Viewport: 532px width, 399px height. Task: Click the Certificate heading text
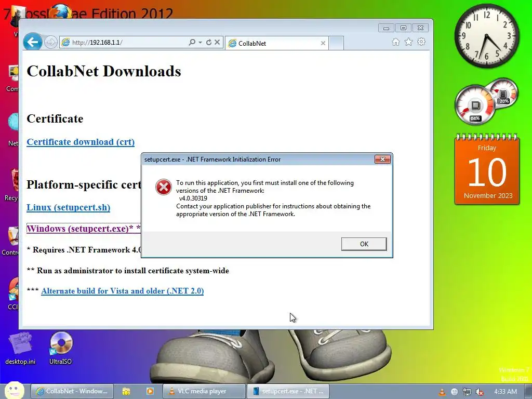[55, 118]
